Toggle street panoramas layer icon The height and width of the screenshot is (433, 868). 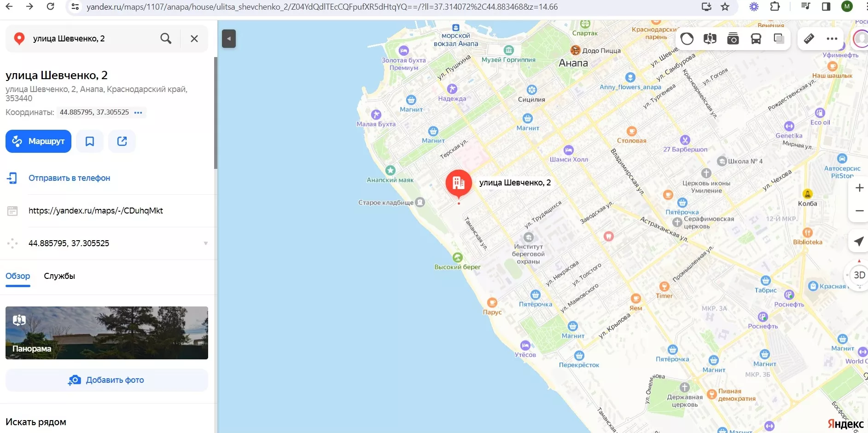click(710, 39)
